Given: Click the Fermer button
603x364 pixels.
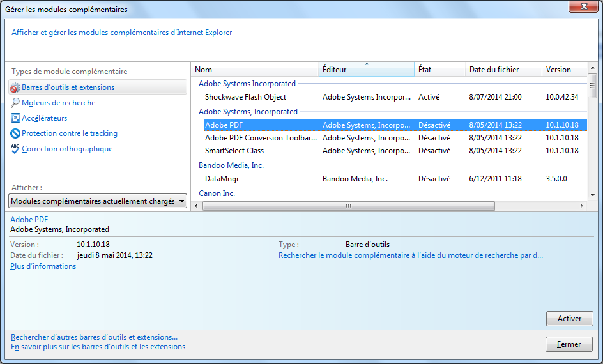Looking at the screenshot, I should pyautogui.click(x=569, y=344).
